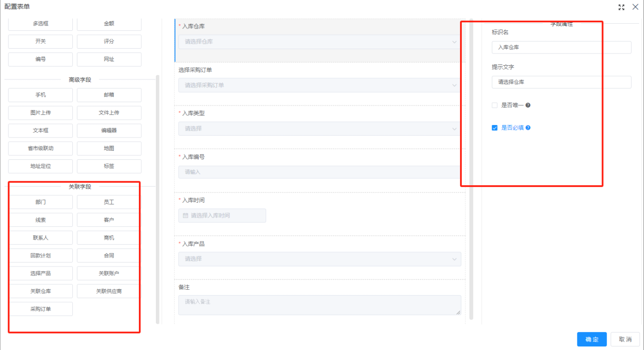Open the 入库产品 product dropdown
644x350 pixels.
coord(319,259)
